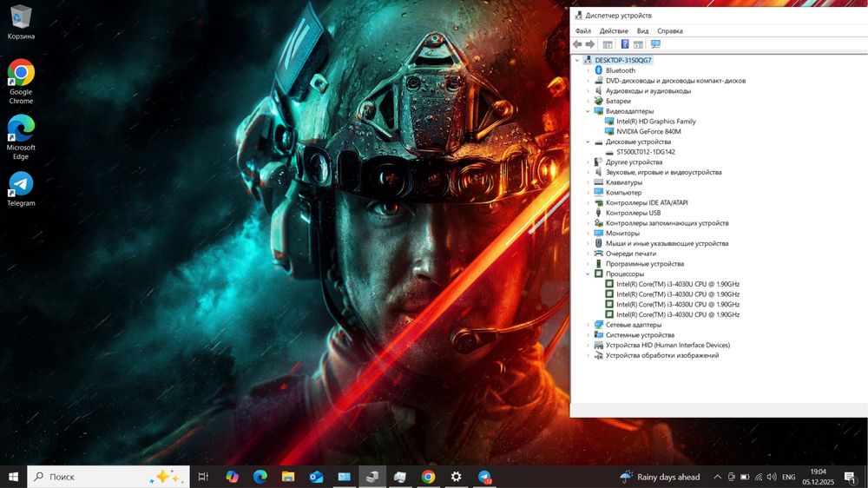Click the Rainy days ahead weather widget
Viewport: 868px width, 488px height.
point(660,477)
